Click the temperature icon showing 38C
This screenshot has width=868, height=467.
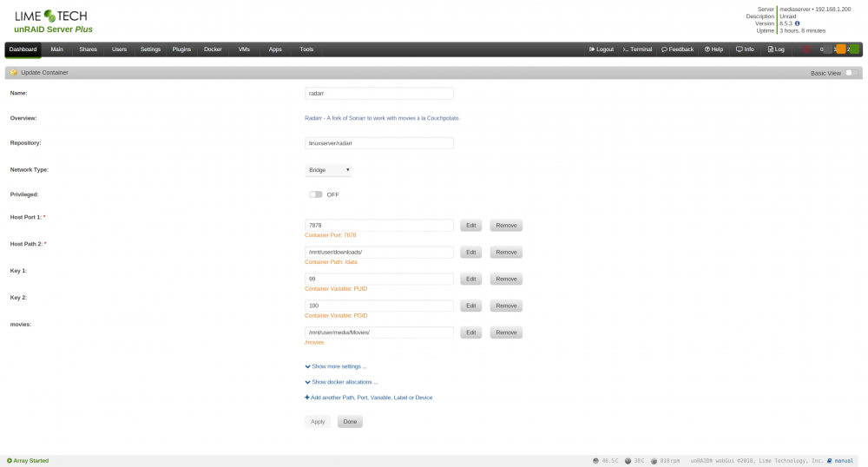pos(628,460)
